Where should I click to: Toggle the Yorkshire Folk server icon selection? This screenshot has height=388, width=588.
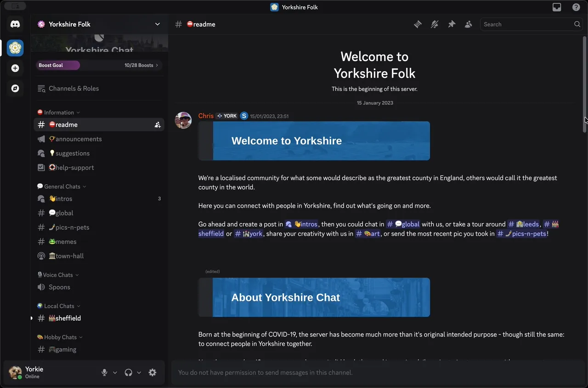(x=15, y=47)
